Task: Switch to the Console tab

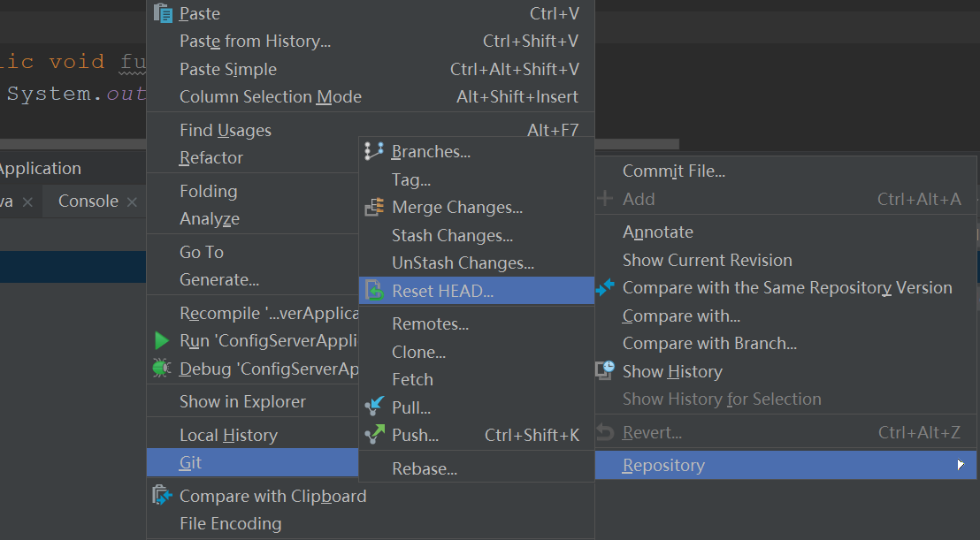Action: [88, 202]
